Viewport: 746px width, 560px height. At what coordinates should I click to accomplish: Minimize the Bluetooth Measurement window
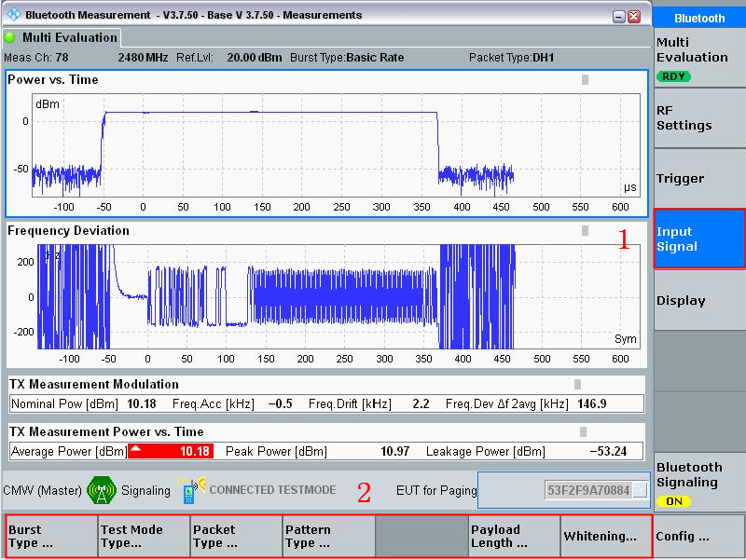618,17
